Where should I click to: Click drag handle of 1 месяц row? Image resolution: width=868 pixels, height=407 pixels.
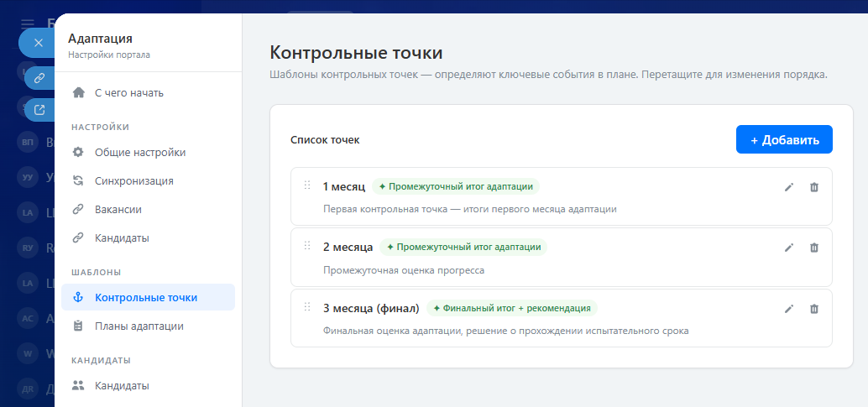(x=307, y=185)
